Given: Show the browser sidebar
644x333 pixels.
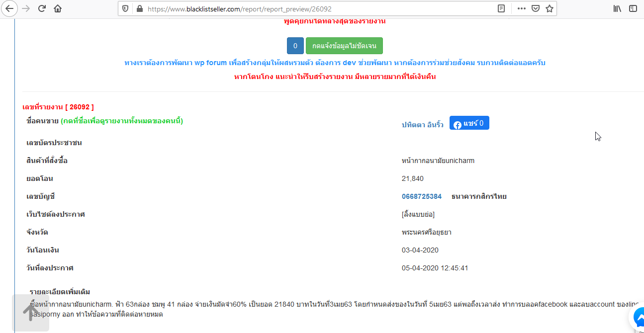Looking at the screenshot, I should point(633,8).
